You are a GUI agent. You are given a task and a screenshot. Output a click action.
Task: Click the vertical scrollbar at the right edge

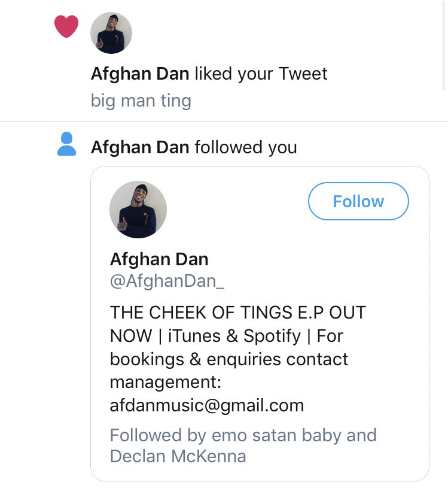[443, 46]
